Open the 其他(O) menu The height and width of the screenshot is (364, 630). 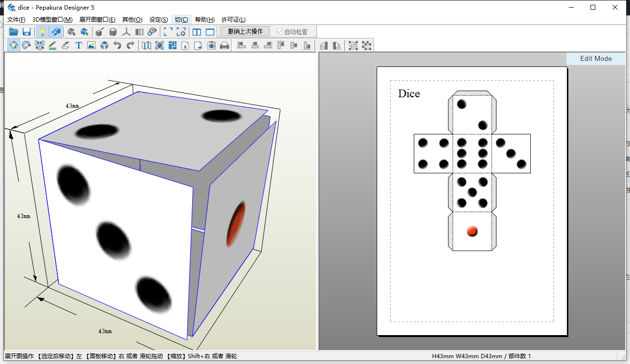(x=132, y=20)
